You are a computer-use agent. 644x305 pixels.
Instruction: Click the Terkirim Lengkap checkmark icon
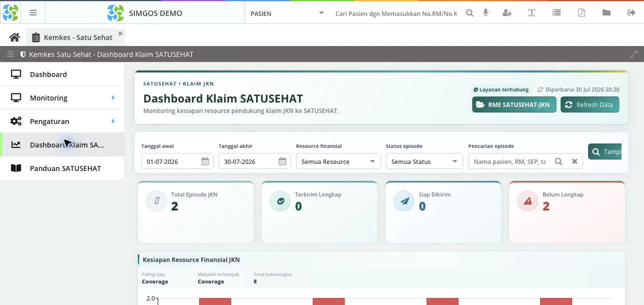[x=280, y=201]
